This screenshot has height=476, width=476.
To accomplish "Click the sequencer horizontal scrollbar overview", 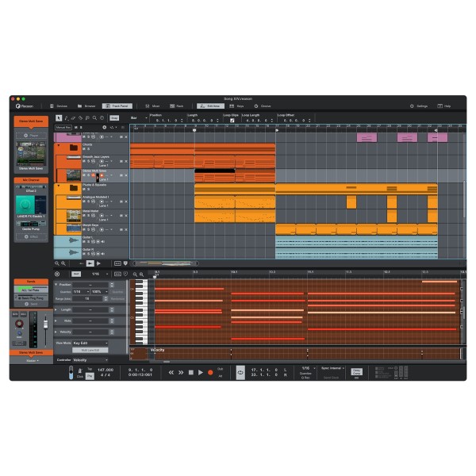I will pyautogui.click(x=166, y=263).
